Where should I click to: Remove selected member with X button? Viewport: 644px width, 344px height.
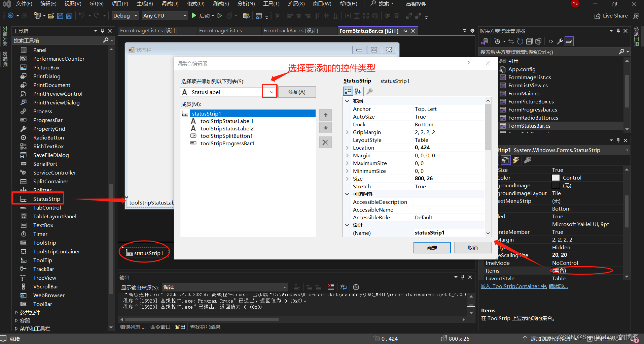(x=325, y=142)
